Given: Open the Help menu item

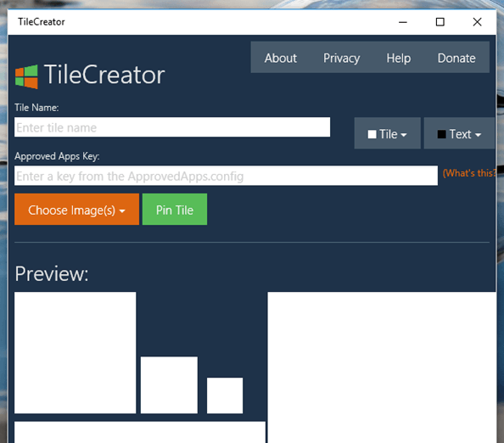Looking at the screenshot, I should pos(399,59).
